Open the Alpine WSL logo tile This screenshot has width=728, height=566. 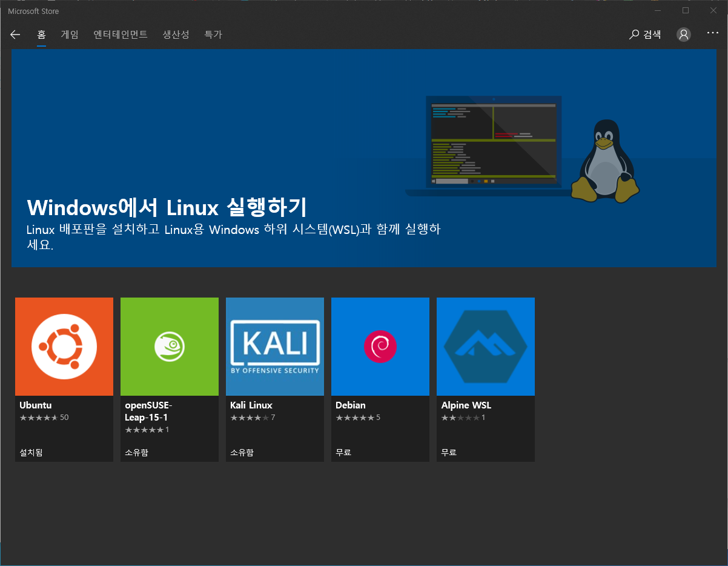(486, 347)
